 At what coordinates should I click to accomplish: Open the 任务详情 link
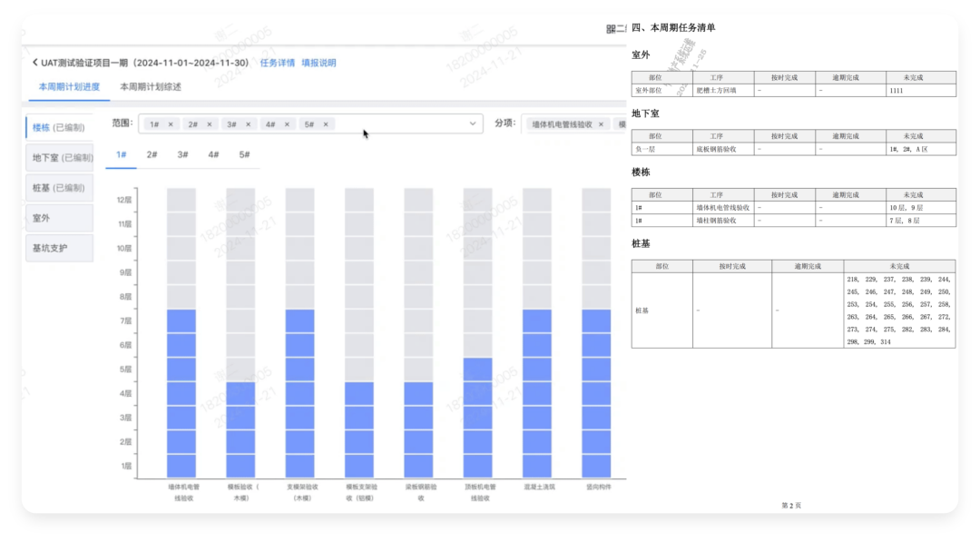coord(276,63)
